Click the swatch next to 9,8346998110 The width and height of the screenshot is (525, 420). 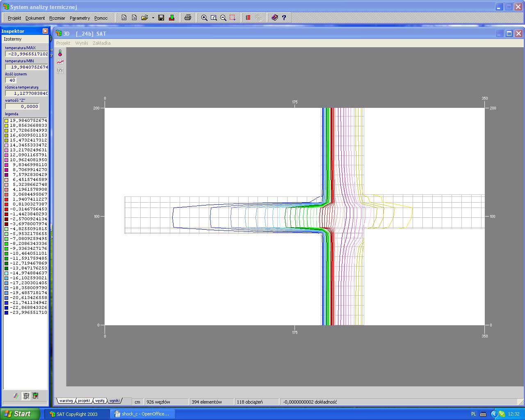(x=6, y=165)
